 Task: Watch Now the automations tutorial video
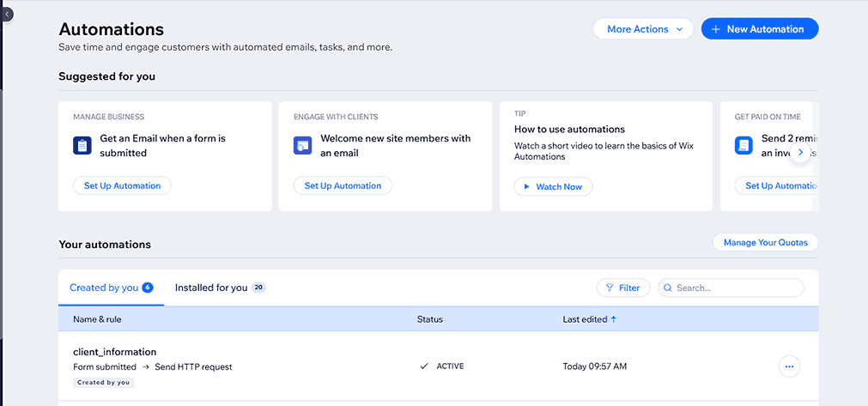point(553,186)
